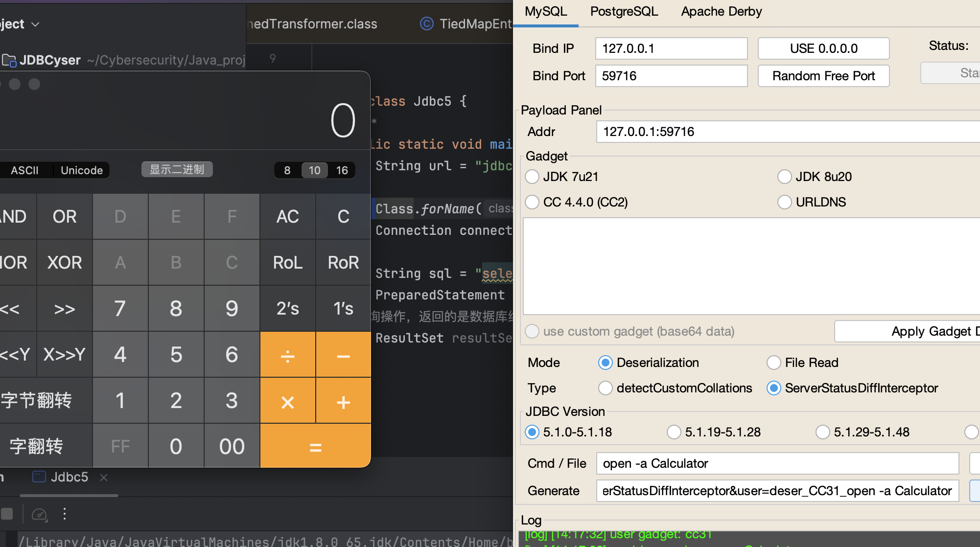
Task: Open the three-dot more actions menu
Action: coord(65,514)
